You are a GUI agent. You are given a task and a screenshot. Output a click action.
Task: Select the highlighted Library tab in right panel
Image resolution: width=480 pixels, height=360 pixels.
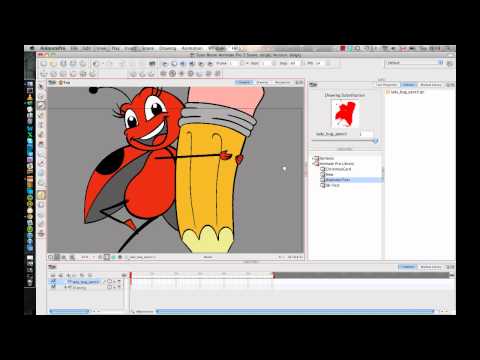[x=408, y=85]
